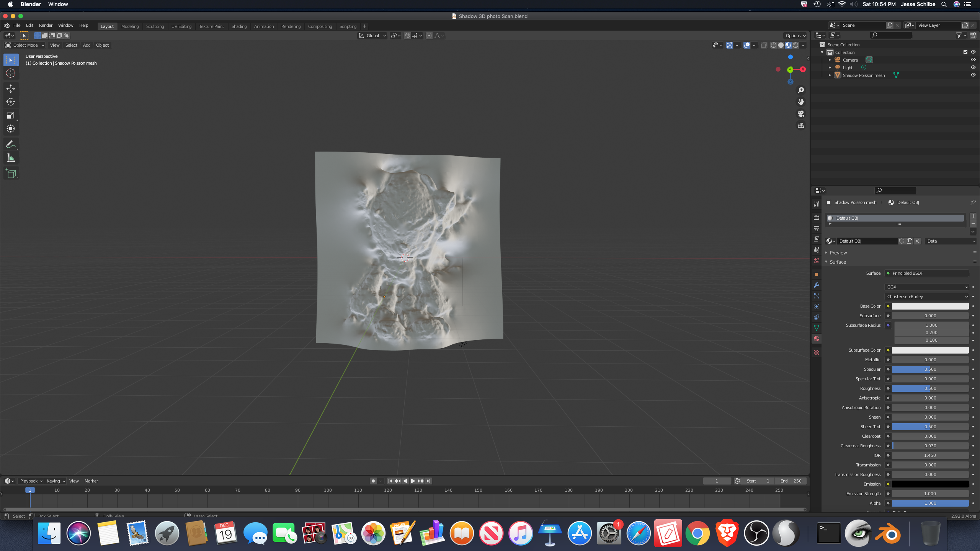Open the Modifier properties wrench tab
The image size is (980, 551).
click(x=817, y=285)
